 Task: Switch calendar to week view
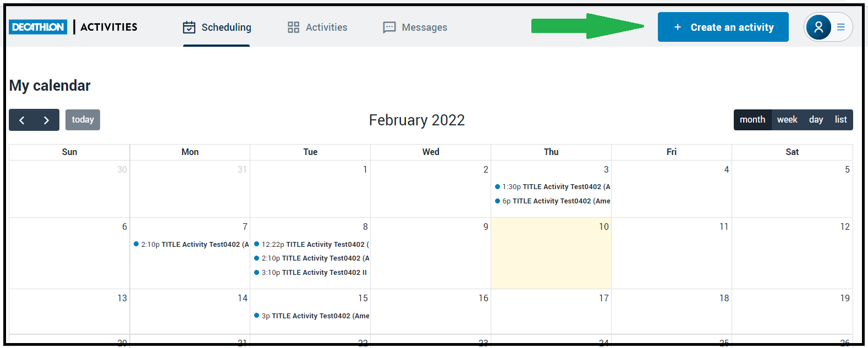point(787,120)
